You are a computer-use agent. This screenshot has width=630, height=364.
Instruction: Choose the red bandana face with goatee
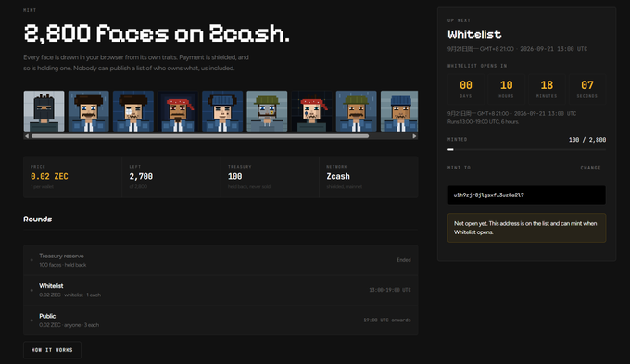click(x=178, y=111)
